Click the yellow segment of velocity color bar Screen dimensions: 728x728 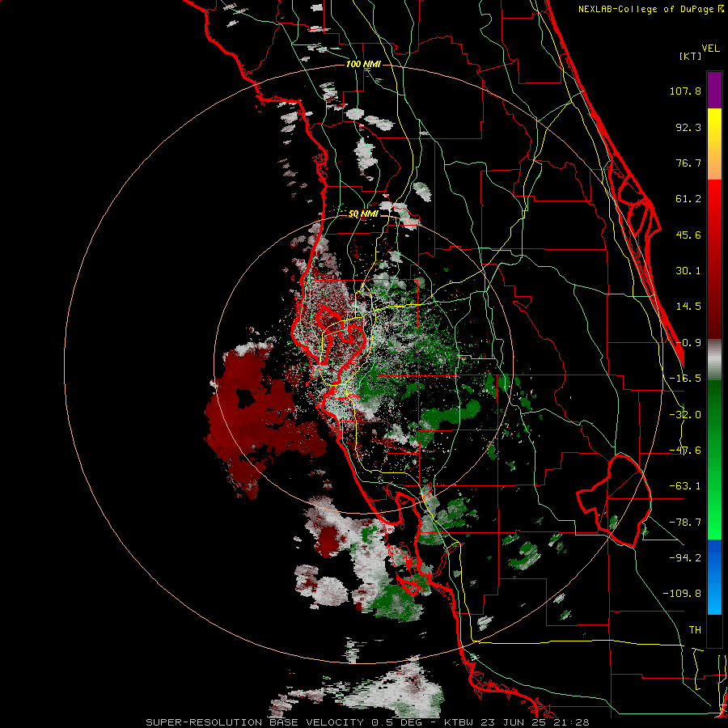click(x=714, y=144)
